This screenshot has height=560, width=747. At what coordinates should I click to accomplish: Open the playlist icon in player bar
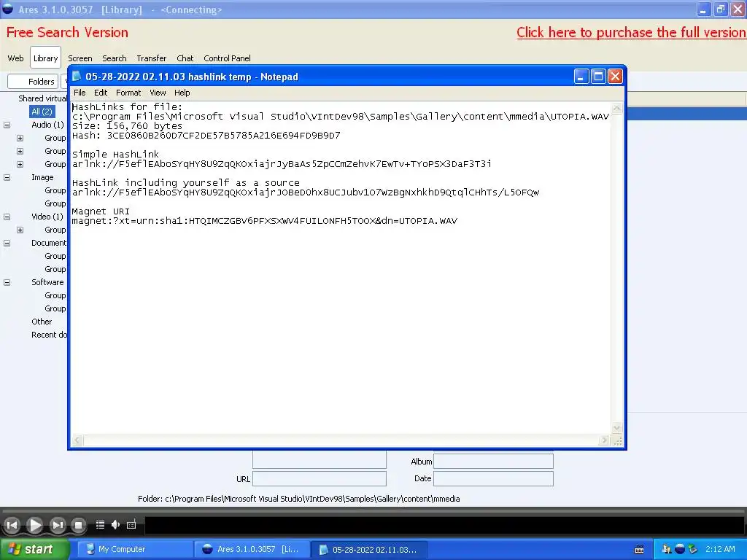click(x=100, y=524)
